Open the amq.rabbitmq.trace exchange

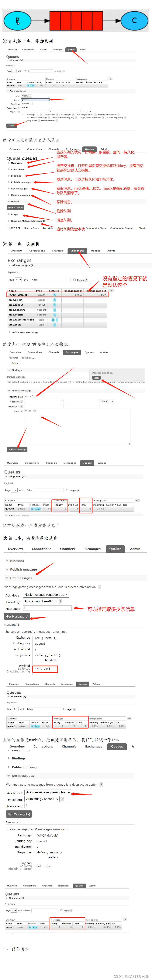point(21,320)
